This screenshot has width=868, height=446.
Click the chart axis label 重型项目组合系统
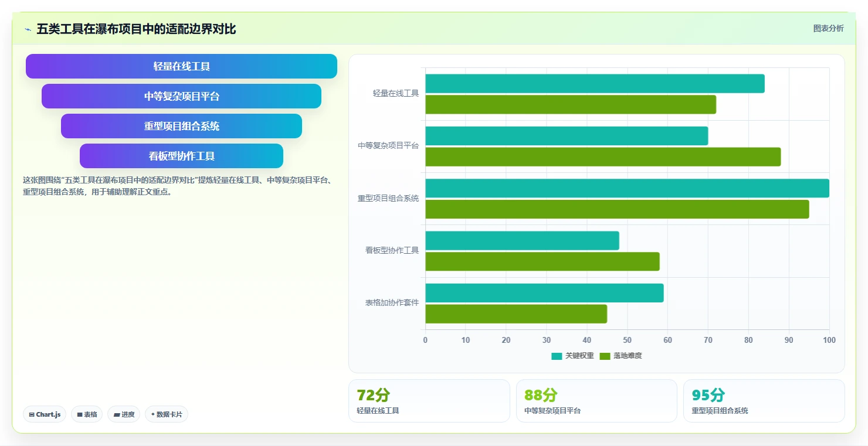388,198
